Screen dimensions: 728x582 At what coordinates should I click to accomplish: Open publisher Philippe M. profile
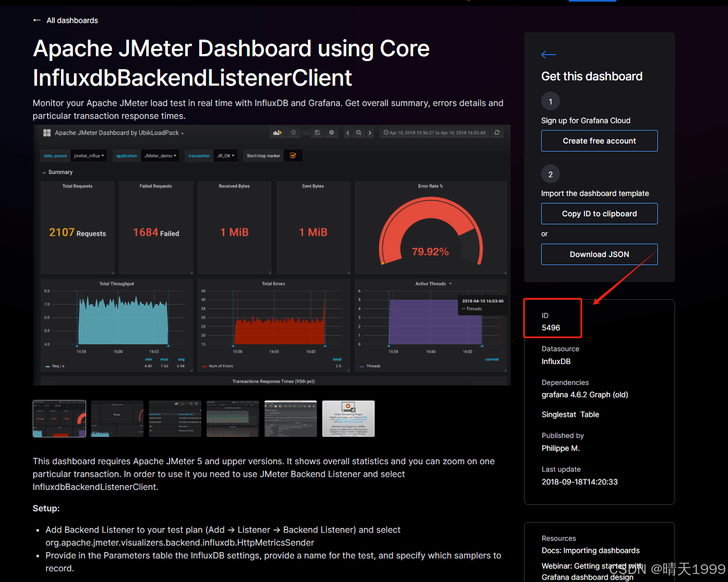[560, 448]
